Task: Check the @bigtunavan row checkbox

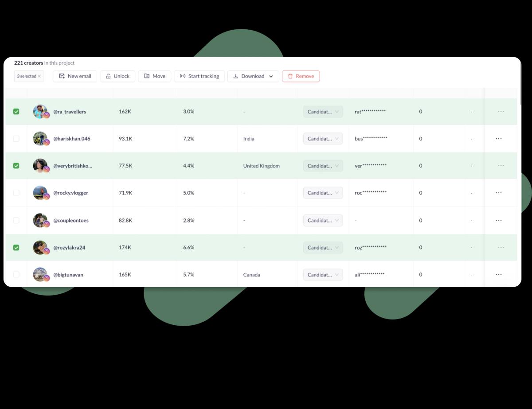Action: pos(16,274)
